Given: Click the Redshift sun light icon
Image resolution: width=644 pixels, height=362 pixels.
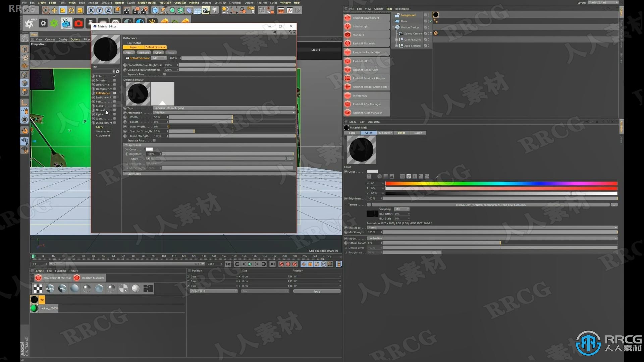Looking at the screenshot, I should 152,21.
